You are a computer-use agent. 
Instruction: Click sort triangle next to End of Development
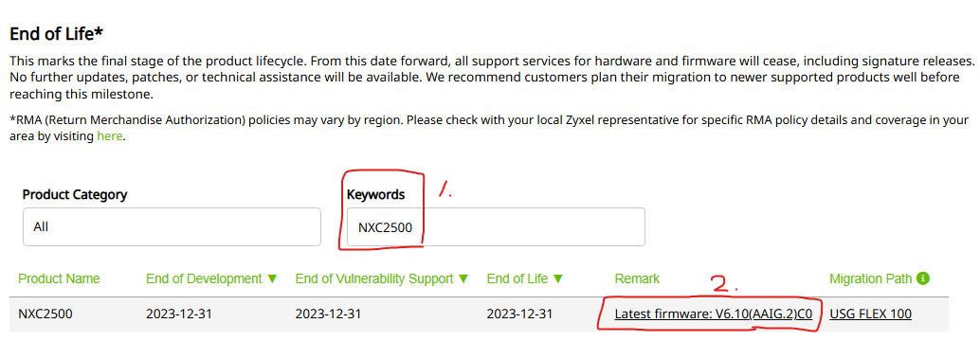pos(272,279)
